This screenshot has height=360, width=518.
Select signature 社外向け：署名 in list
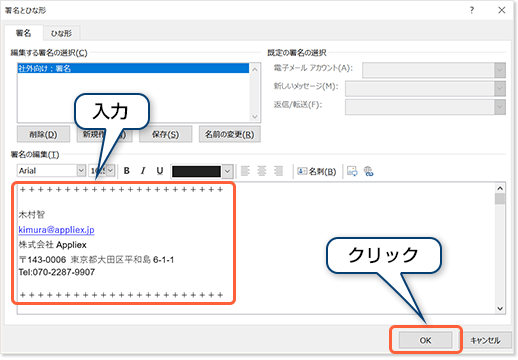coord(133,68)
